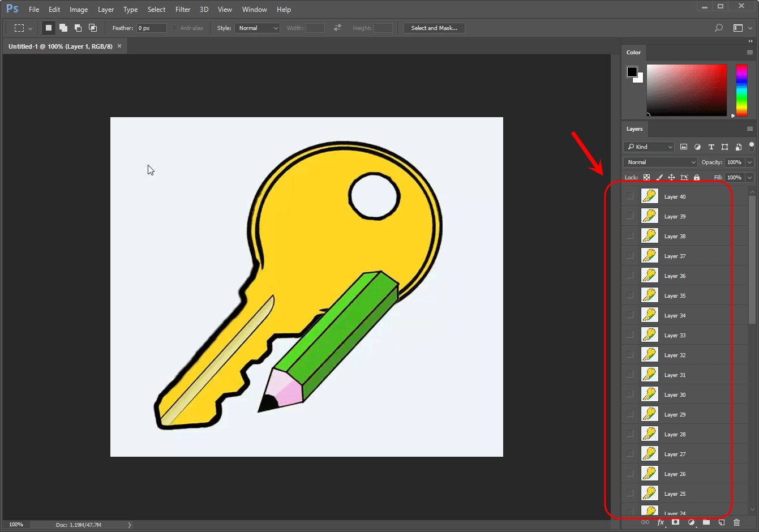Filter layers by pixel layers icon
This screenshot has width=759, height=532.
(684, 147)
